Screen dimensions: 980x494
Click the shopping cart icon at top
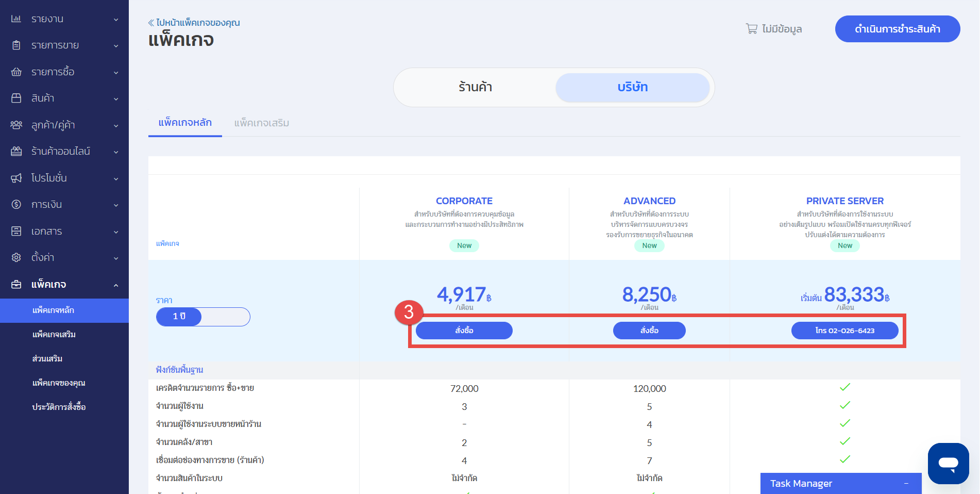[751, 29]
